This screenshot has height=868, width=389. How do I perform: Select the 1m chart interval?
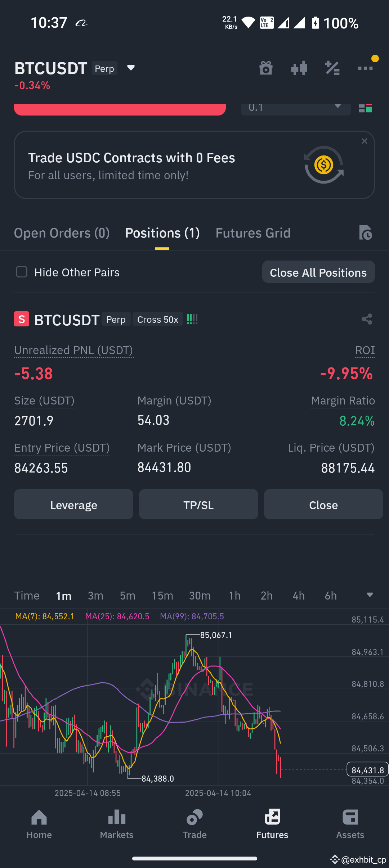[x=64, y=596]
